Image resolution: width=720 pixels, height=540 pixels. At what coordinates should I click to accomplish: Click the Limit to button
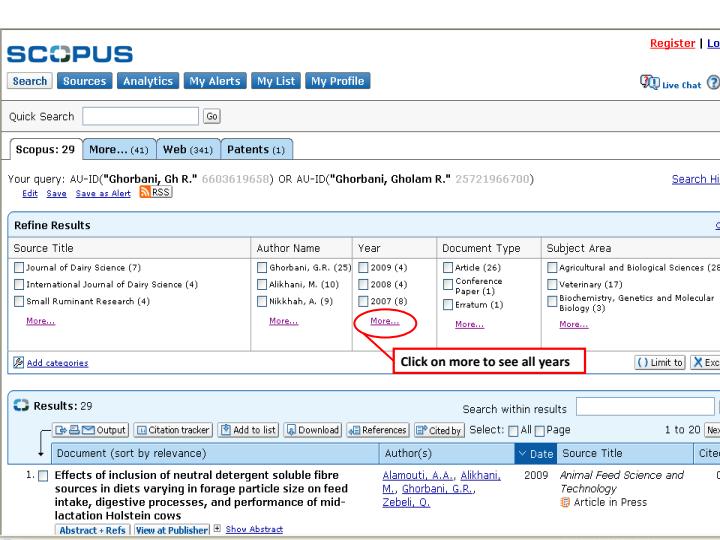[x=660, y=362]
